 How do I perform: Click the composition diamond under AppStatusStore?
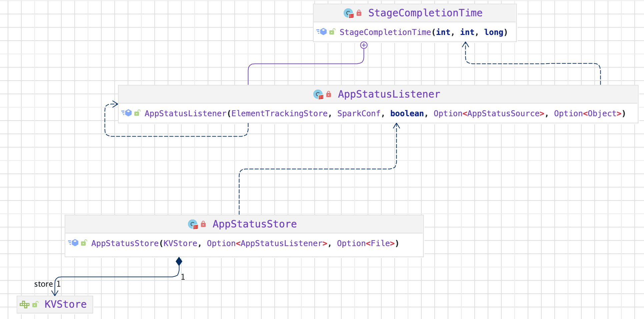[x=179, y=261]
